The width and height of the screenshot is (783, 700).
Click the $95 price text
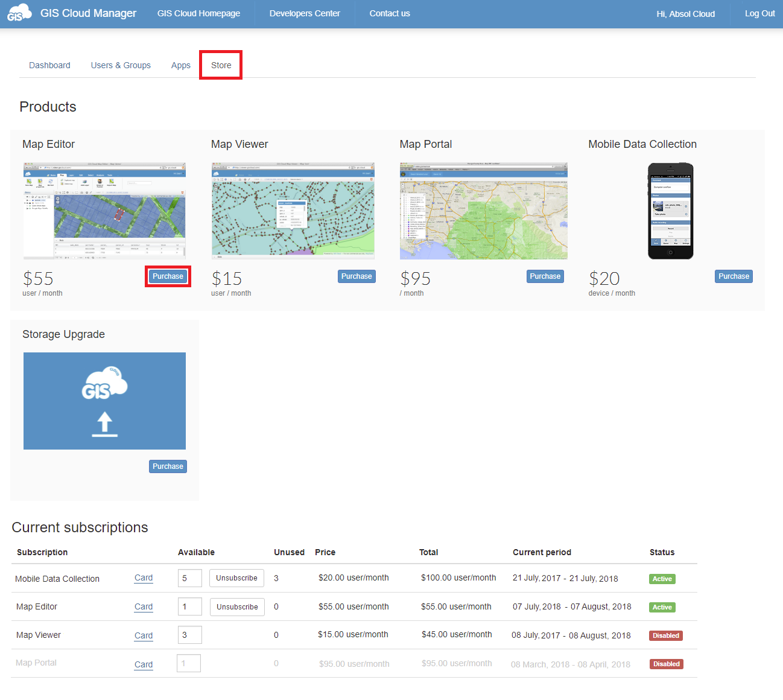pos(416,279)
